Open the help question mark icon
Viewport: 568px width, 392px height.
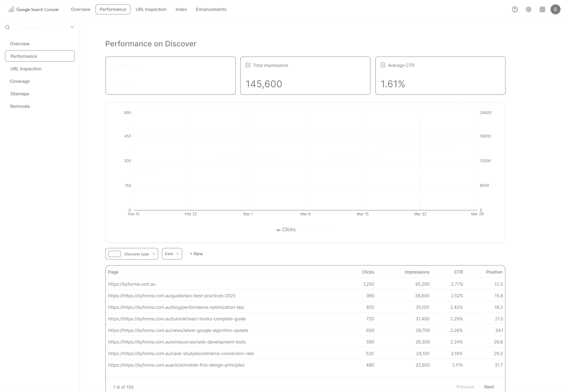click(515, 9)
